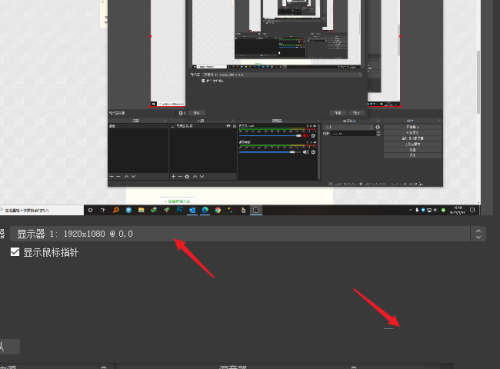Click the 显示鼠标指针 label text

coord(51,252)
